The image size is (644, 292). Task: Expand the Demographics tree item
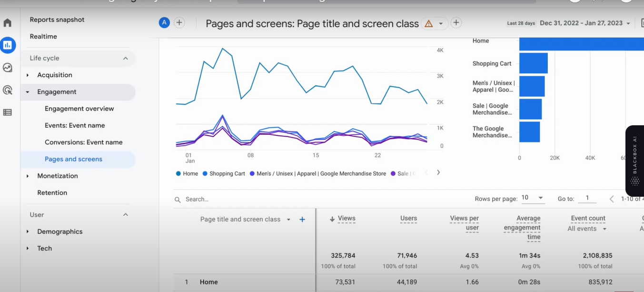click(x=28, y=232)
